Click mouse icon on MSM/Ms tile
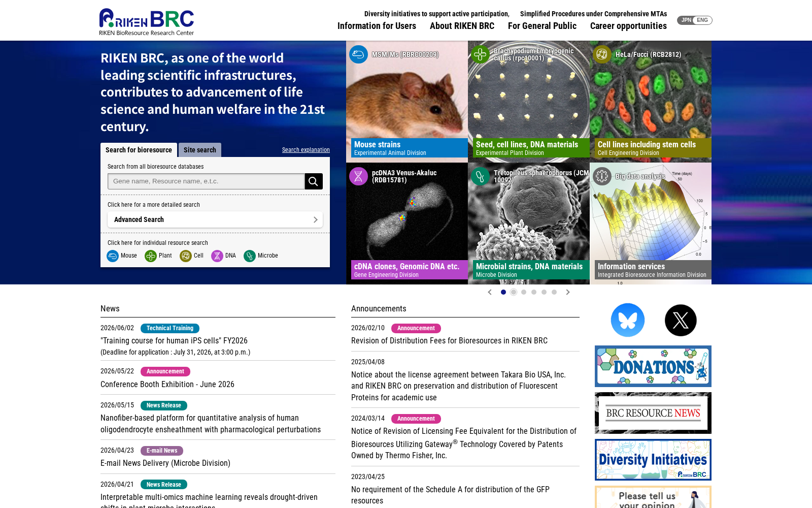 pyautogui.click(x=358, y=54)
